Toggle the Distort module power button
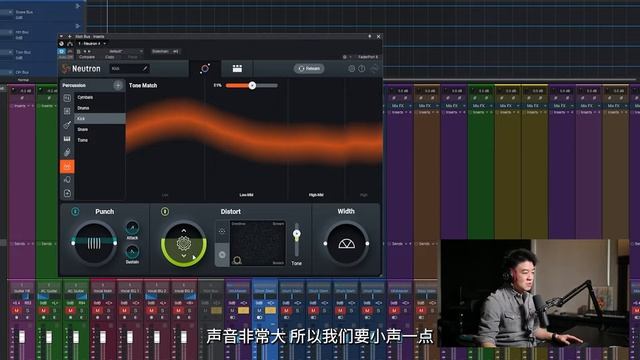This screenshot has width=640, height=360. tap(164, 211)
